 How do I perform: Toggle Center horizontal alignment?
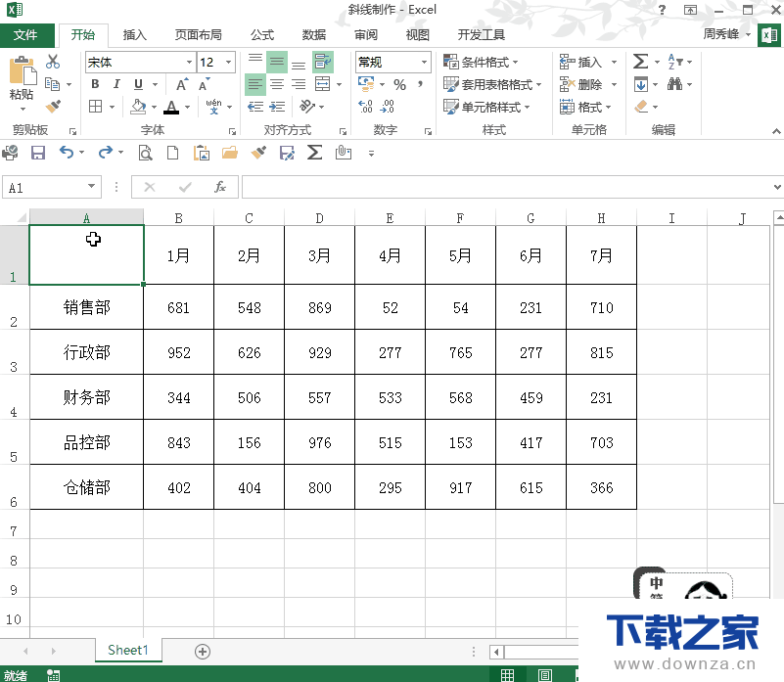tap(276, 84)
